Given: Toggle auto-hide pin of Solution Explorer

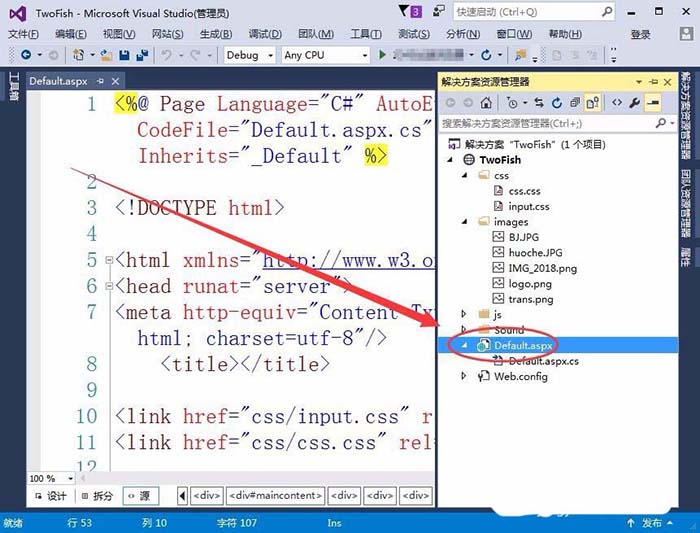Looking at the screenshot, I should click(654, 82).
